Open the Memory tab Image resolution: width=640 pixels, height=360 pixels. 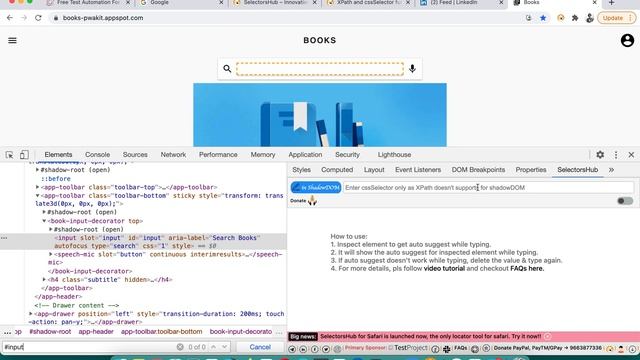click(x=263, y=155)
